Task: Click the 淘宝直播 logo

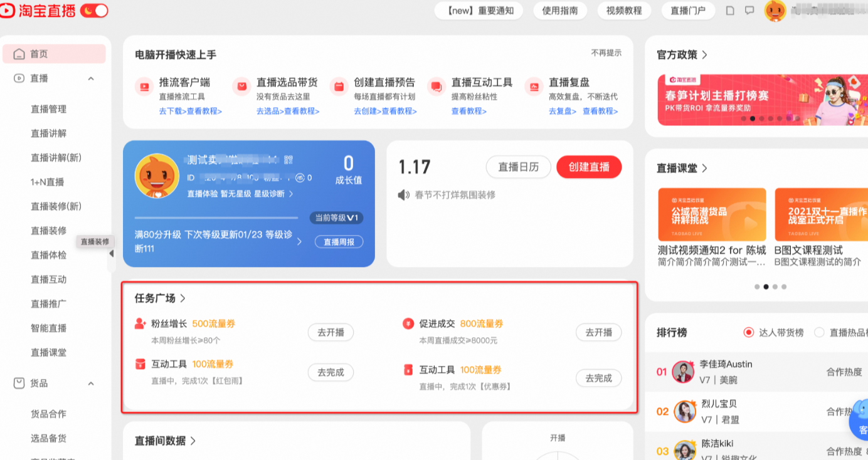Action: tap(38, 10)
